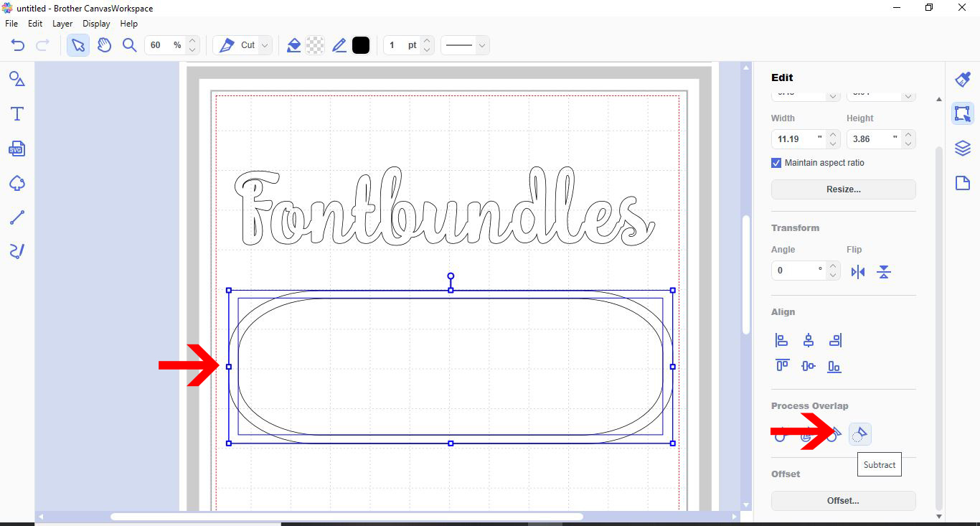Image resolution: width=980 pixels, height=526 pixels.
Task: Decrease line thickness with down arrow
Action: coord(427,50)
